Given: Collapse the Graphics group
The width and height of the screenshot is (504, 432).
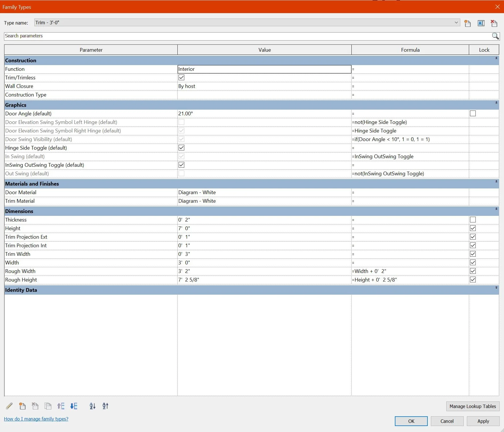Looking at the screenshot, I should (496, 103).
